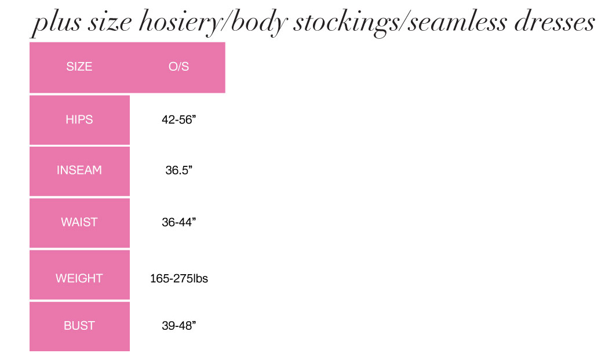This screenshot has height=364, width=616.
Task: Select the 39-48" bust measurement
Action: [178, 325]
